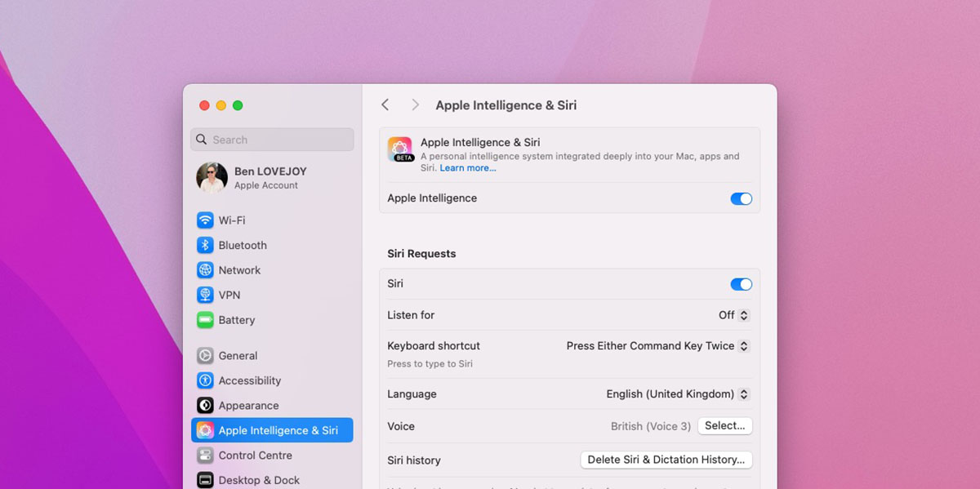980x489 pixels.
Task: Click the Battery icon in sidebar
Action: pyautogui.click(x=205, y=320)
